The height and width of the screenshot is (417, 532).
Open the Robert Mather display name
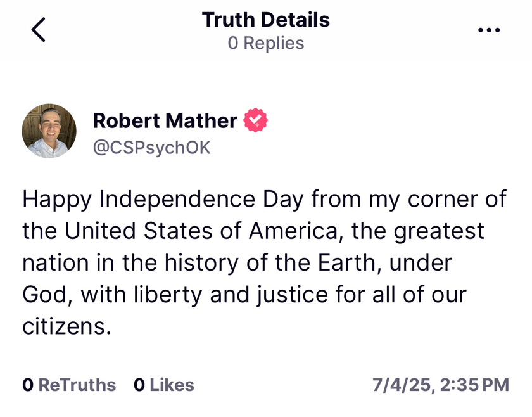[165, 120]
